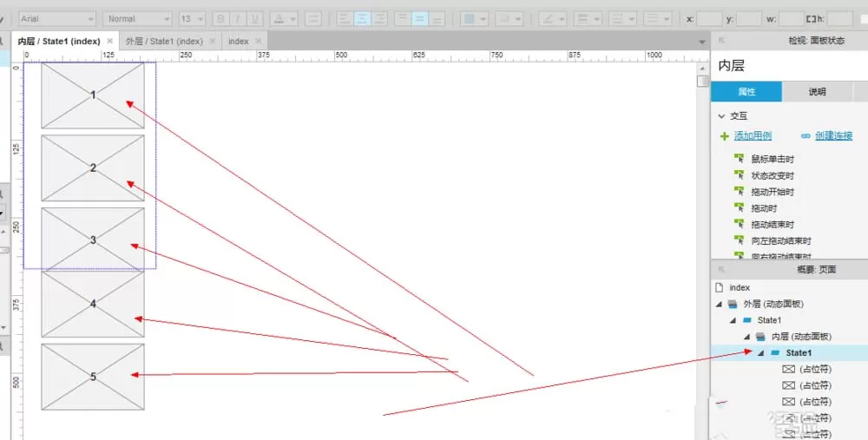Align text to the bottom

pos(437,19)
